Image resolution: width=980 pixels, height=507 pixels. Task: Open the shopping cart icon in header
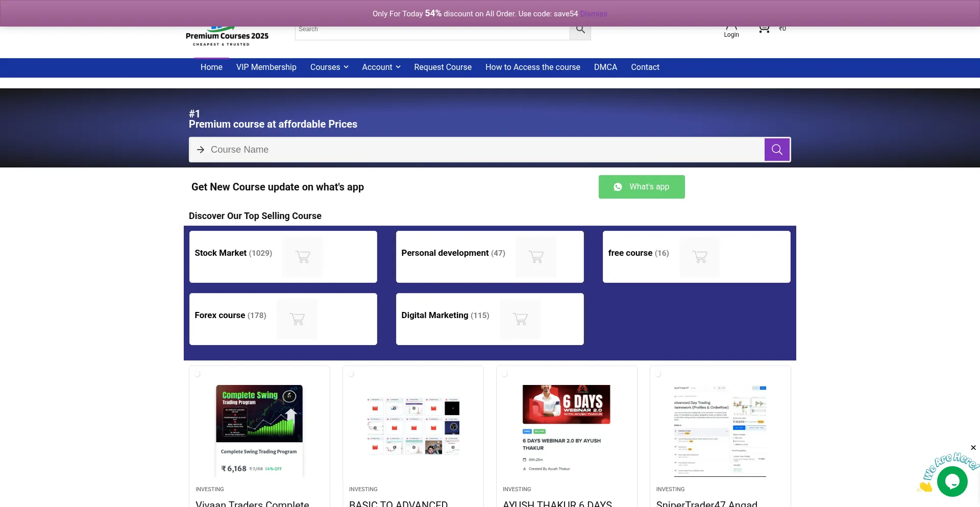(764, 29)
